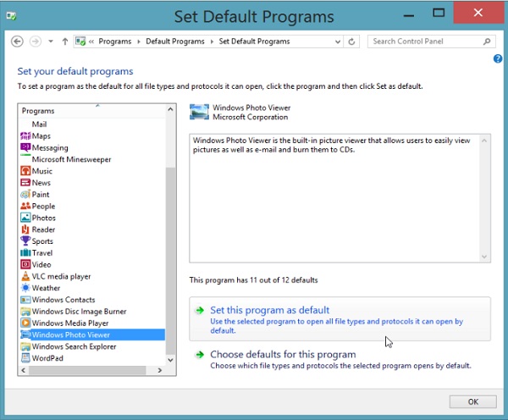The width and height of the screenshot is (508, 420).
Task: Select the Video icon in the list
Action: click(x=25, y=264)
